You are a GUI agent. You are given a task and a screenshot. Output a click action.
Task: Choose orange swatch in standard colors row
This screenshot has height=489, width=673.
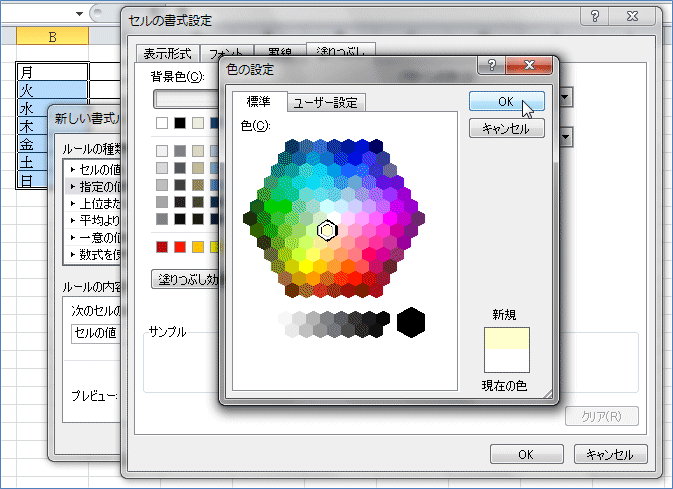click(198, 247)
